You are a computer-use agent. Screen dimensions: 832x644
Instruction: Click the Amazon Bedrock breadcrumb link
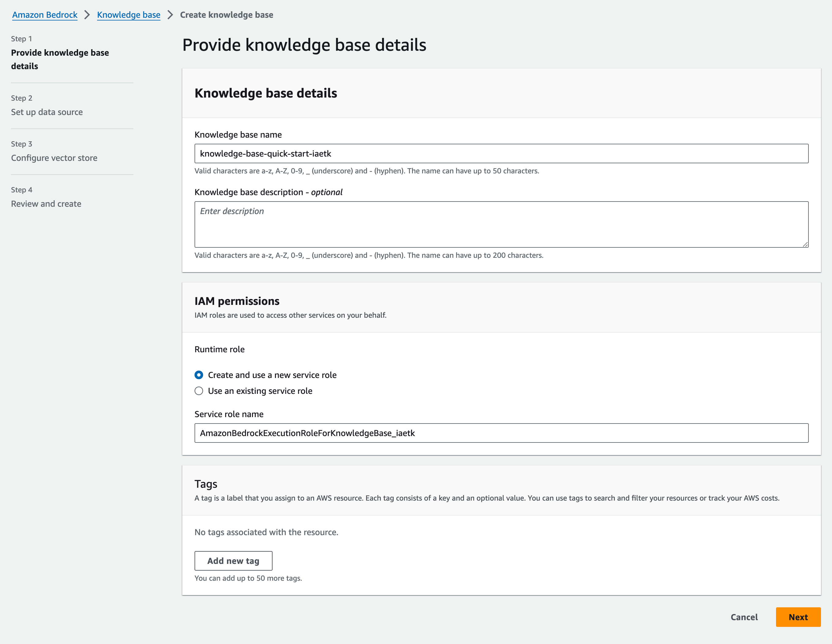(x=45, y=15)
